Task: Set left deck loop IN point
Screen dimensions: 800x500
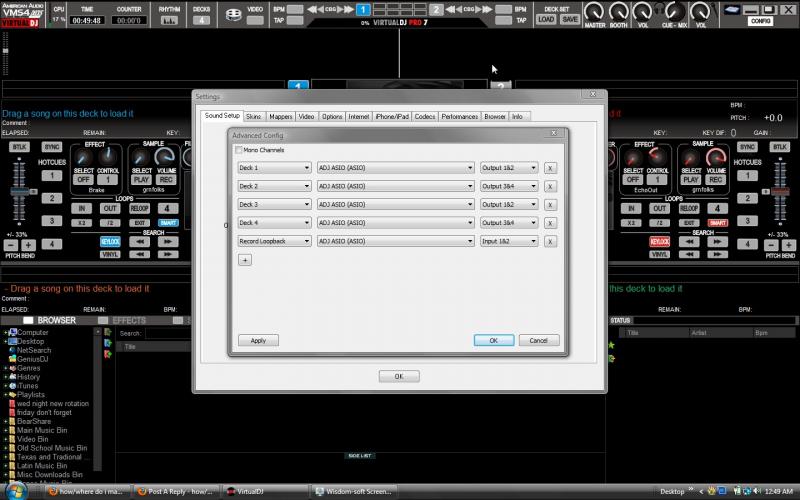Action: 82,208
